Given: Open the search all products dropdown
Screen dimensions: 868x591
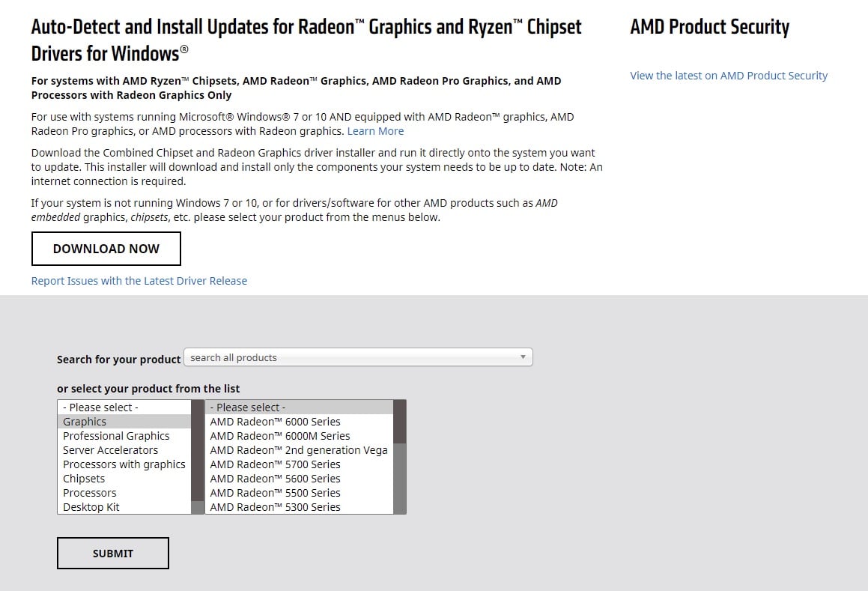Looking at the screenshot, I should coord(358,357).
